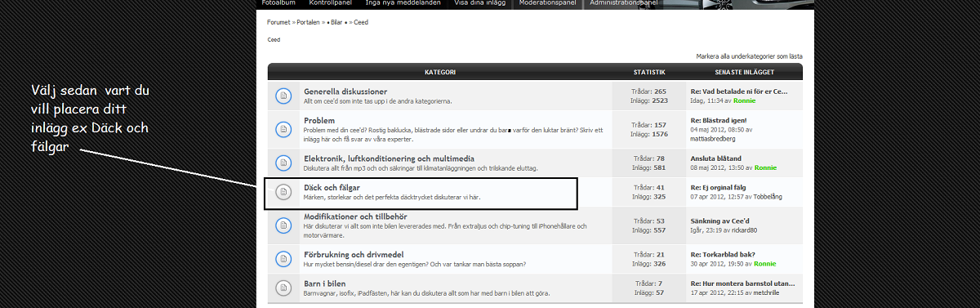The height and width of the screenshot is (308, 980).
Task: Click the SENASTE INLÄGGET column header
Action: pos(744,72)
